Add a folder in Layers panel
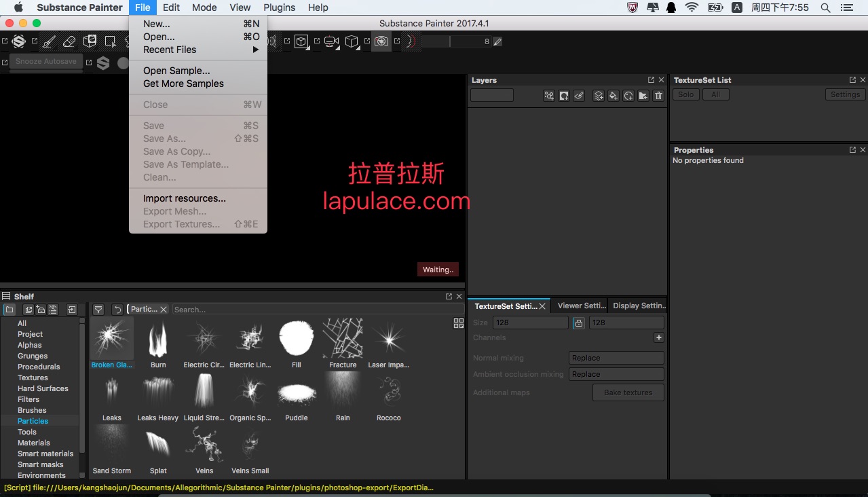Screen dimensions: 868x497 pos(643,96)
